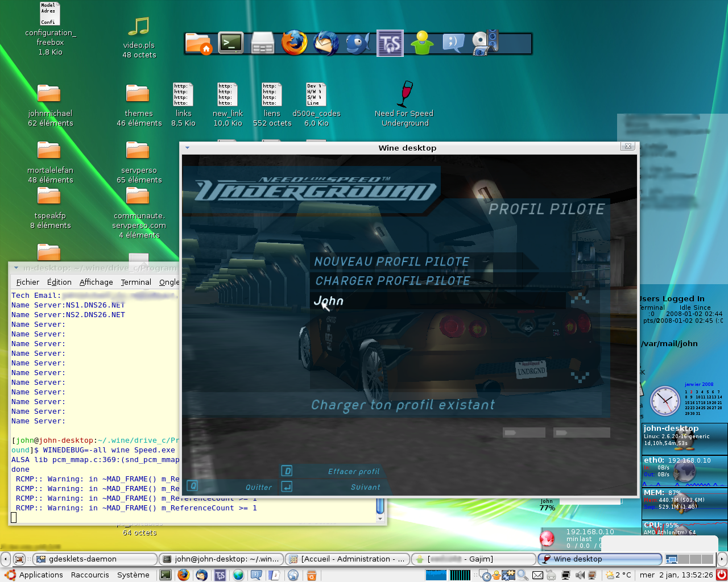728x582 pixels.
Task: Open the blue fish icon in dock
Action: click(x=358, y=43)
